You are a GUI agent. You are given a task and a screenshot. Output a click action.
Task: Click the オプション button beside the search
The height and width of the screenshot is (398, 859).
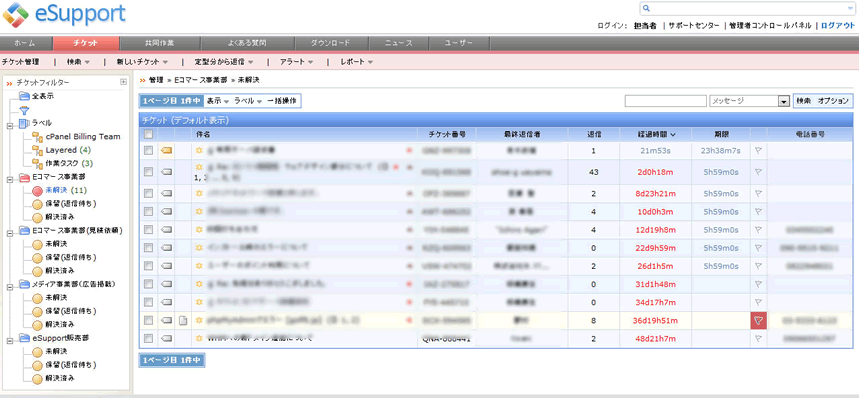(x=833, y=101)
